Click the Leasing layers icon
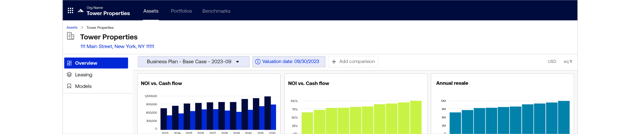Image resolution: width=644 pixels, height=134 pixels. [x=69, y=75]
